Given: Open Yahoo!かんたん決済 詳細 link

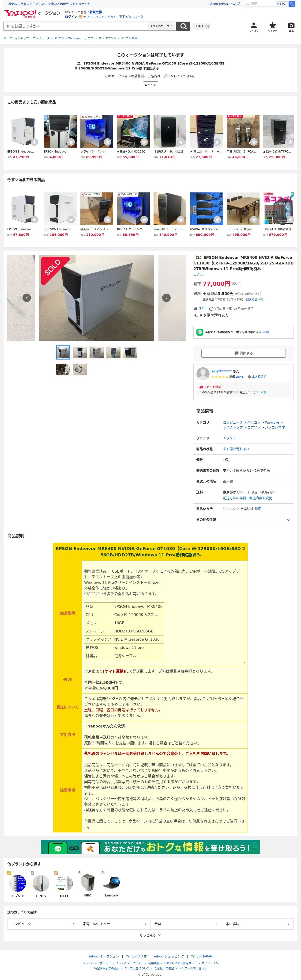Looking at the screenshot, I should tap(258, 509).
